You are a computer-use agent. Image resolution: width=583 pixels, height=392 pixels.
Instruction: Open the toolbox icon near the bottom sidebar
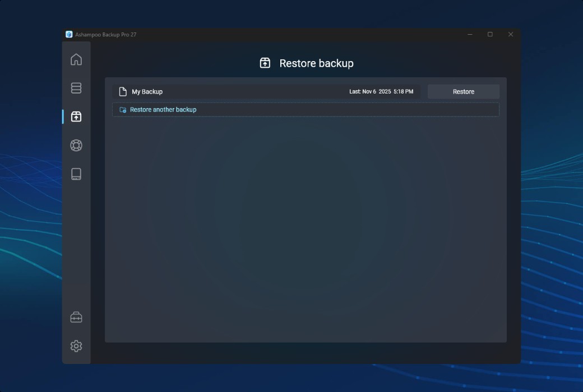76,317
